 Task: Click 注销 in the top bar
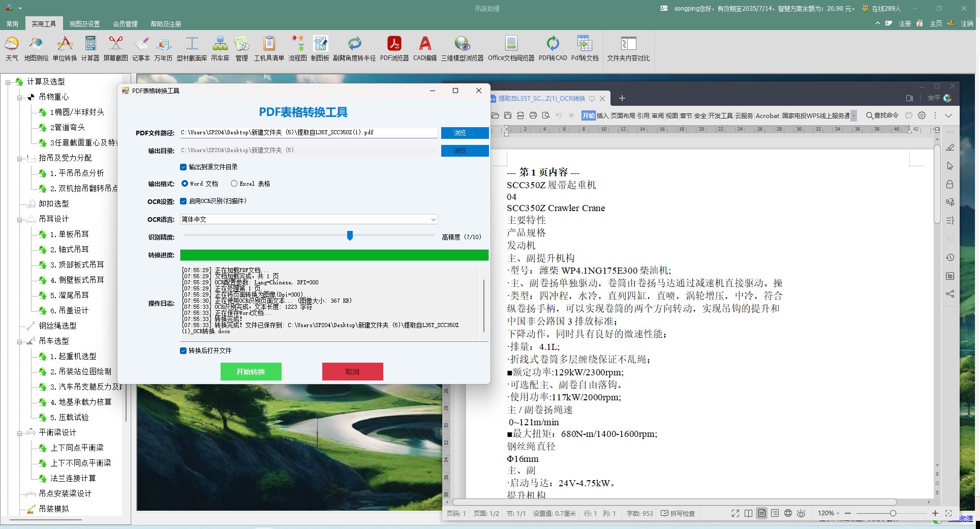pos(967,23)
